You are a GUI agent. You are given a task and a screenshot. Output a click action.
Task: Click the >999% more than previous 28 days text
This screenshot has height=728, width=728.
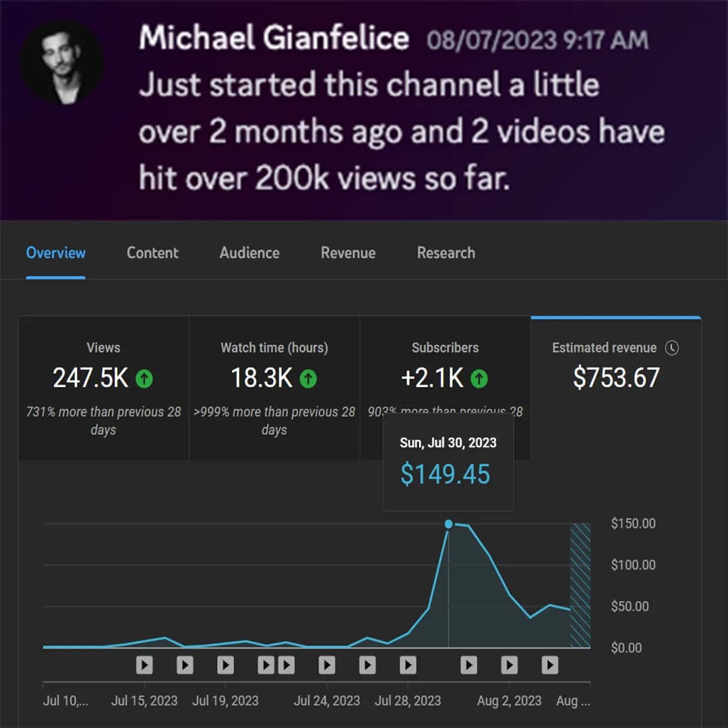[x=274, y=421]
